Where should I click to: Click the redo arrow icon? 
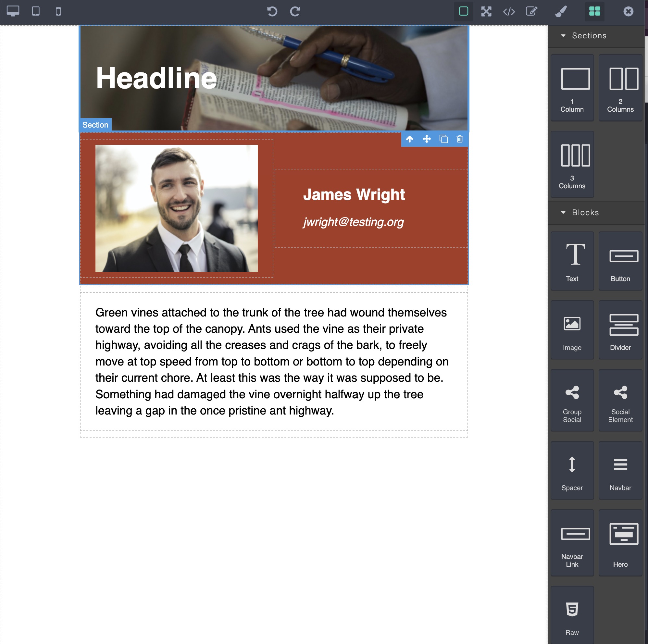point(295,11)
